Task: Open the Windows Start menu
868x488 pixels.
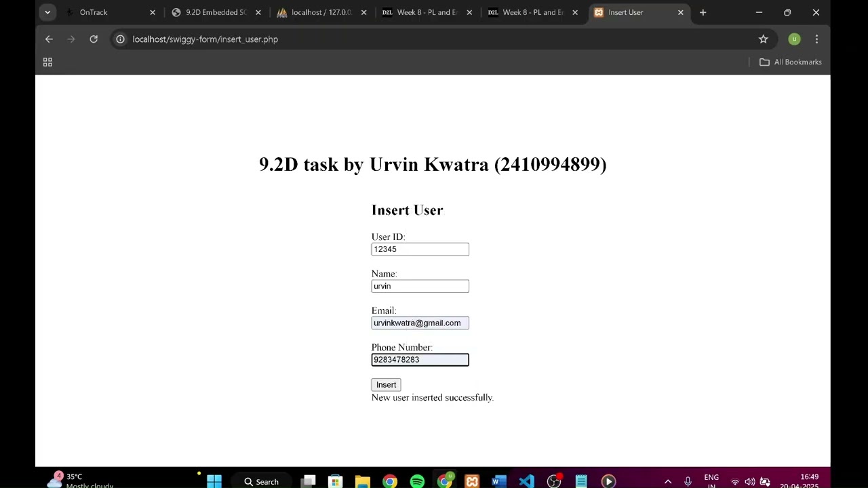Action: [214, 481]
